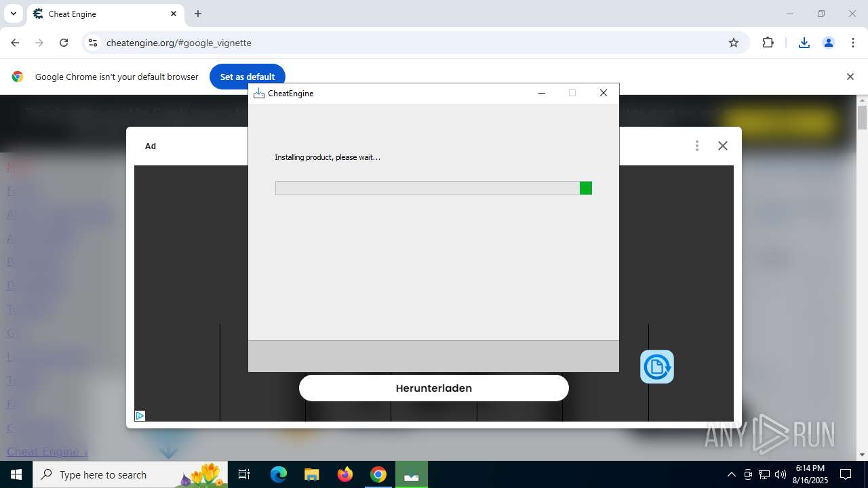Open Chrome extensions puzzle icon
Image resolution: width=868 pixels, height=488 pixels.
coord(768,43)
